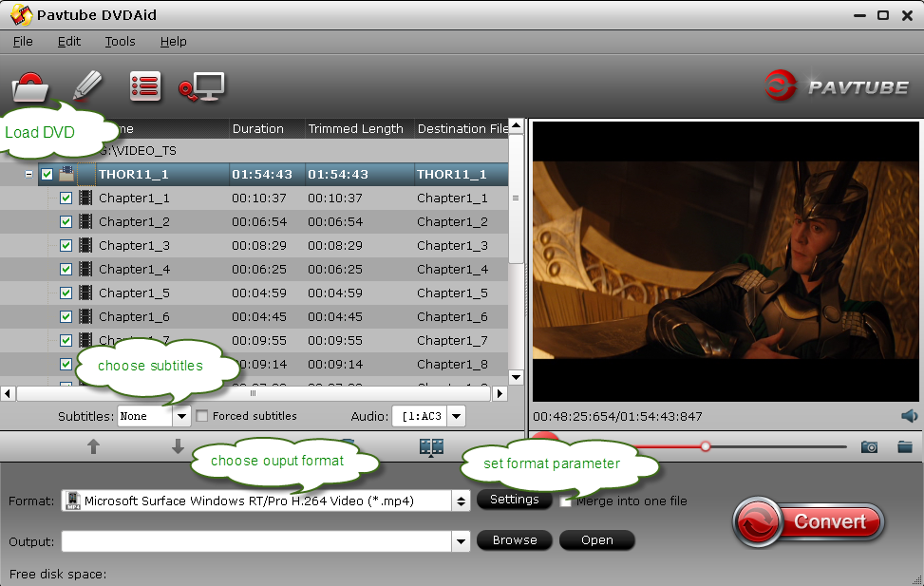Uncheck the THOR11_1 title checkbox
Image resolution: width=924 pixels, height=586 pixels.
(47, 175)
